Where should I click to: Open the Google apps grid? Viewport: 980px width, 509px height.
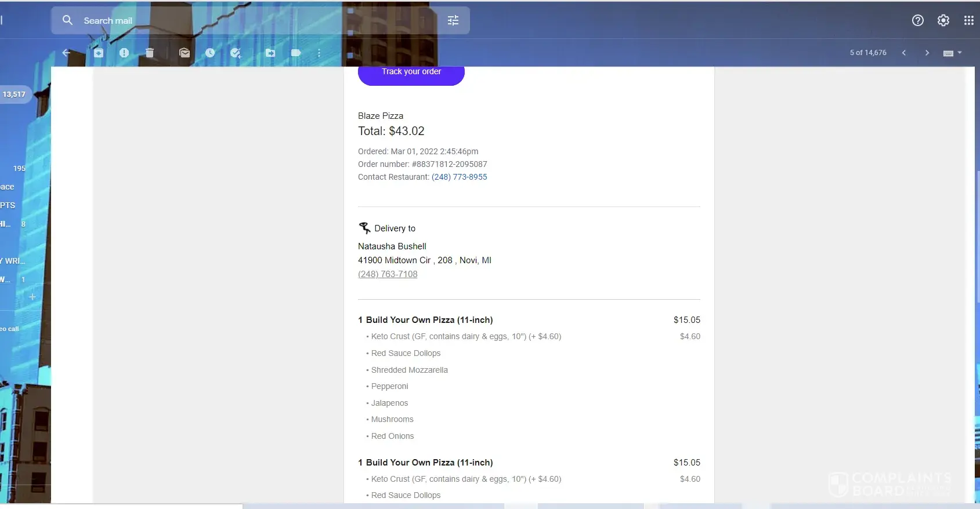click(969, 20)
